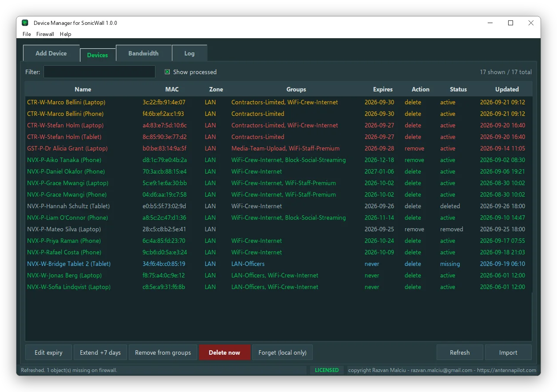This screenshot has height=392, width=557.
Task: Select row CTR-W-Stefan Holm (Laptop)
Action: point(278,125)
